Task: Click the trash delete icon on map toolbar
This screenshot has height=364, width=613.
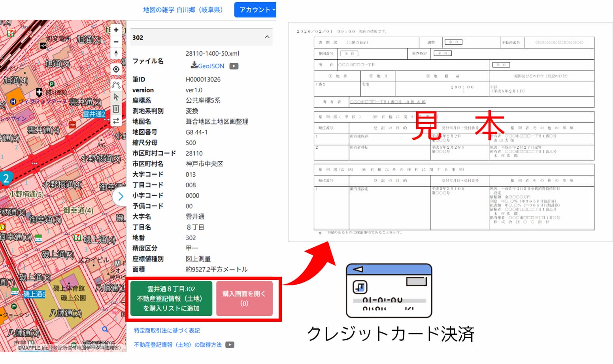Action: tap(115, 108)
